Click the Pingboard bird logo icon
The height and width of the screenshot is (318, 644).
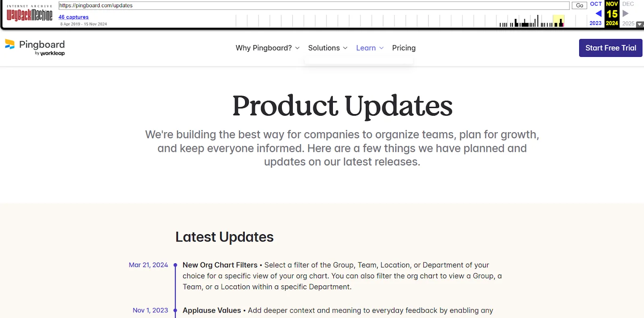pos(10,44)
